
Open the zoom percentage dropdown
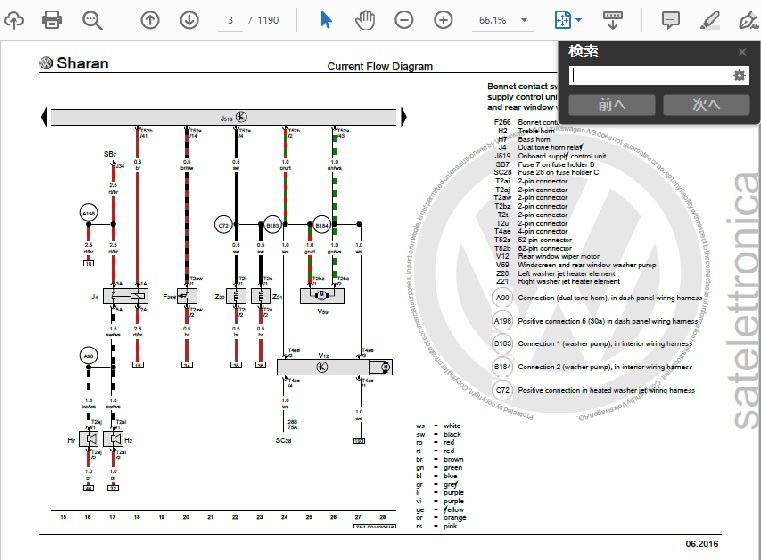pos(524,20)
